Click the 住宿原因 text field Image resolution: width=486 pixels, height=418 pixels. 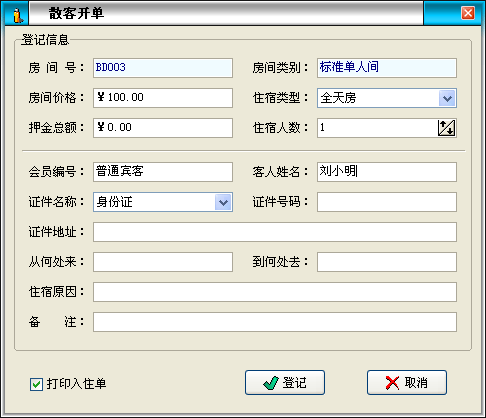[x=275, y=292]
